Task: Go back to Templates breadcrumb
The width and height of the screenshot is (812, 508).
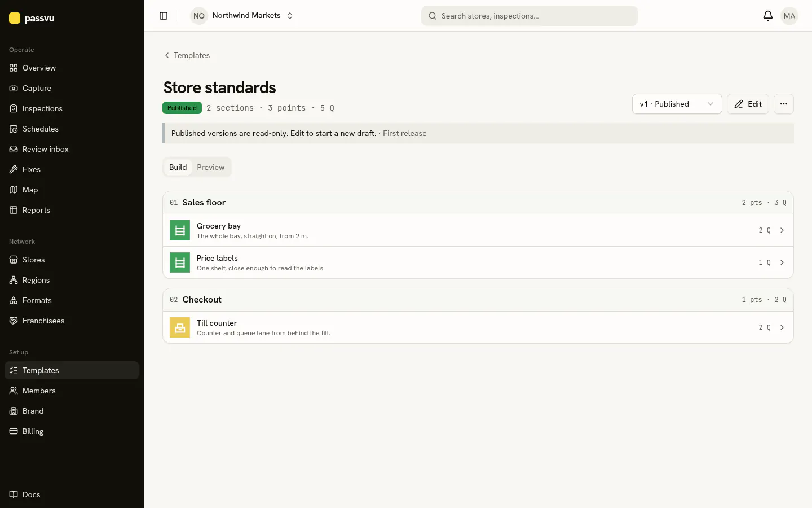Action: [187, 55]
